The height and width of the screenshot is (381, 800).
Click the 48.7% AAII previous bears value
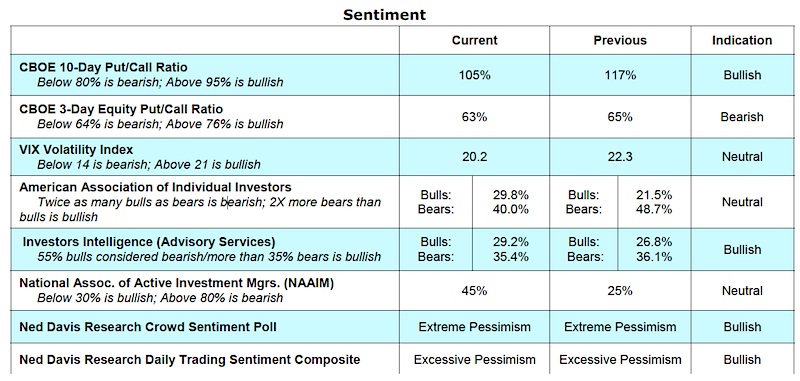654,209
